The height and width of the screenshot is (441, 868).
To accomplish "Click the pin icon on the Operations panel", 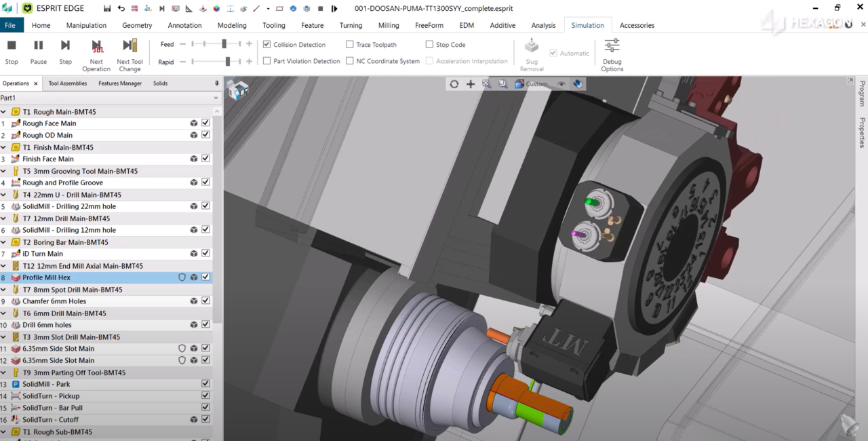I will point(217,83).
